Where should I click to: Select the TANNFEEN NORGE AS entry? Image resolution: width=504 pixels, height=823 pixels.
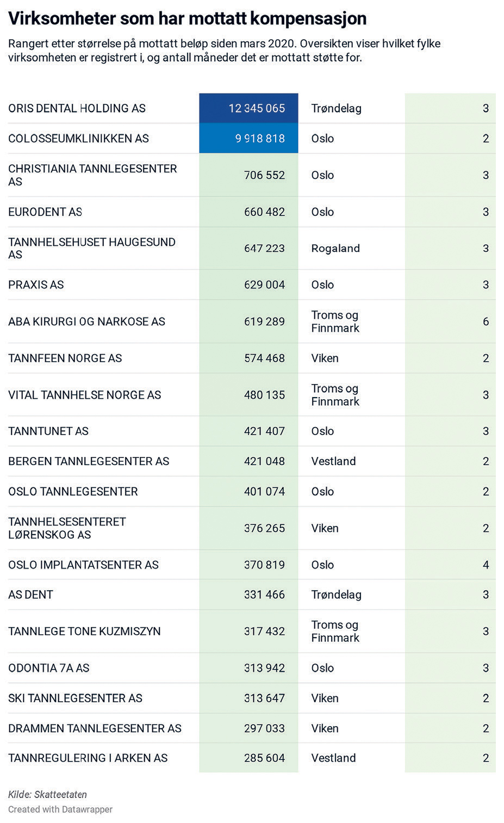click(65, 358)
